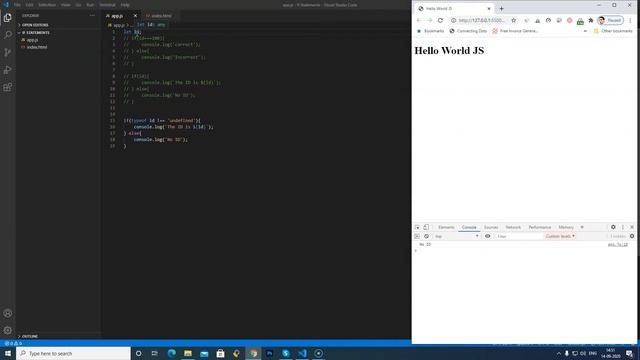Click the Chrome address bar URL

[x=481, y=20]
